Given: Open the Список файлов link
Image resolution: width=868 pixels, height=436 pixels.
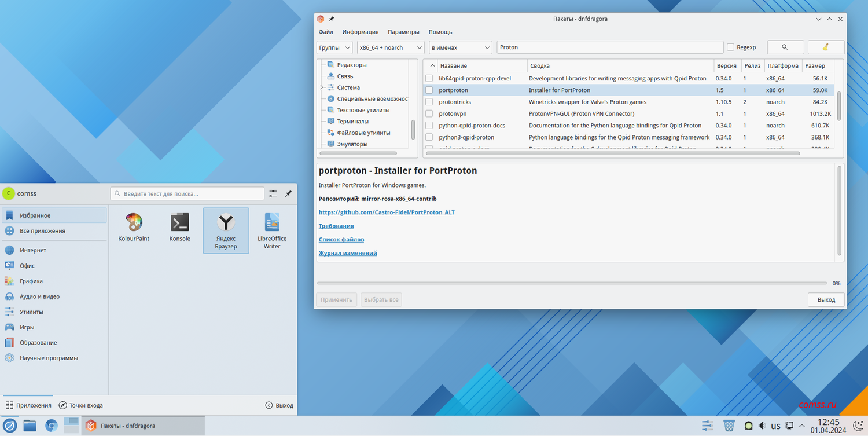Looking at the screenshot, I should [x=341, y=239].
